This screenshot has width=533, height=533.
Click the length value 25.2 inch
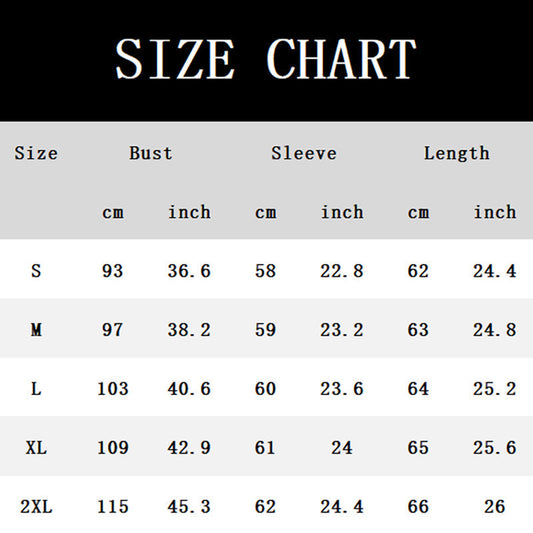point(495,389)
